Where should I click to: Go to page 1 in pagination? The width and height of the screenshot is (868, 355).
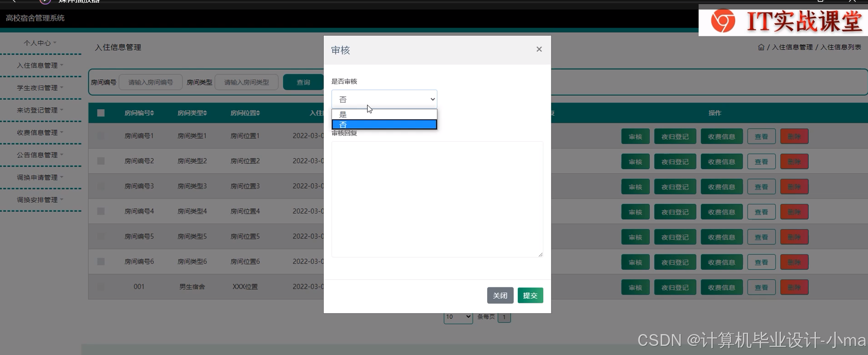pyautogui.click(x=504, y=317)
